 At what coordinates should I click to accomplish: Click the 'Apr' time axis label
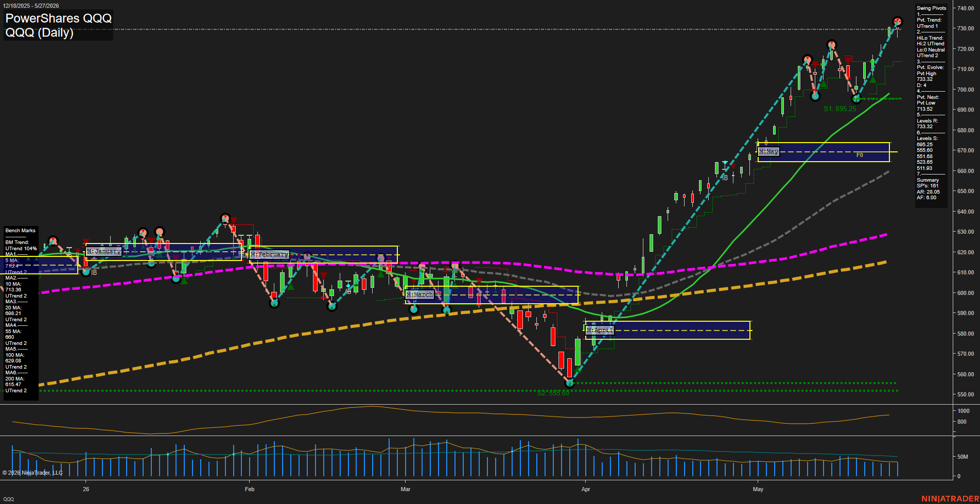pyautogui.click(x=586, y=489)
